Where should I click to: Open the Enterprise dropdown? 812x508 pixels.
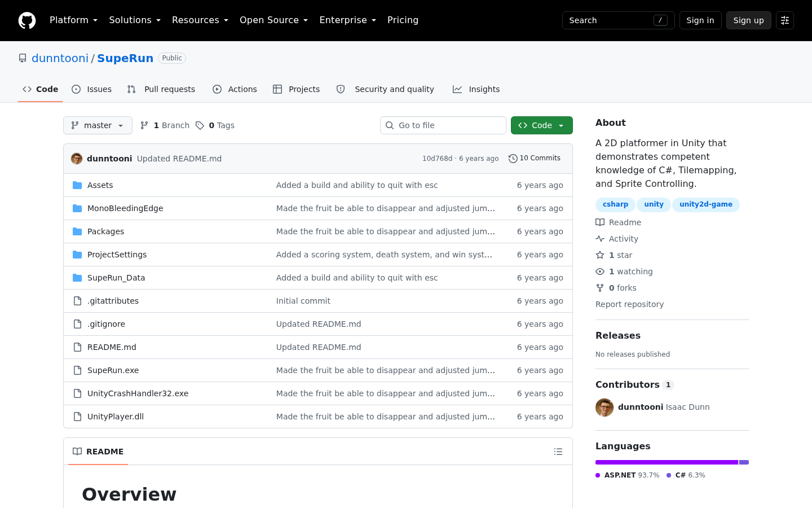pyautogui.click(x=347, y=20)
